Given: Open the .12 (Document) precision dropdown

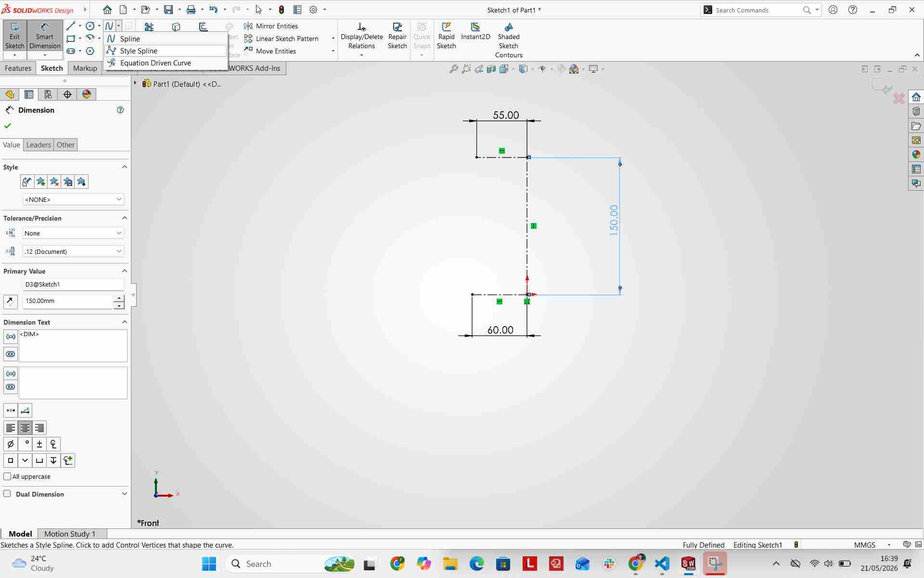Looking at the screenshot, I should (x=73, y=251).
